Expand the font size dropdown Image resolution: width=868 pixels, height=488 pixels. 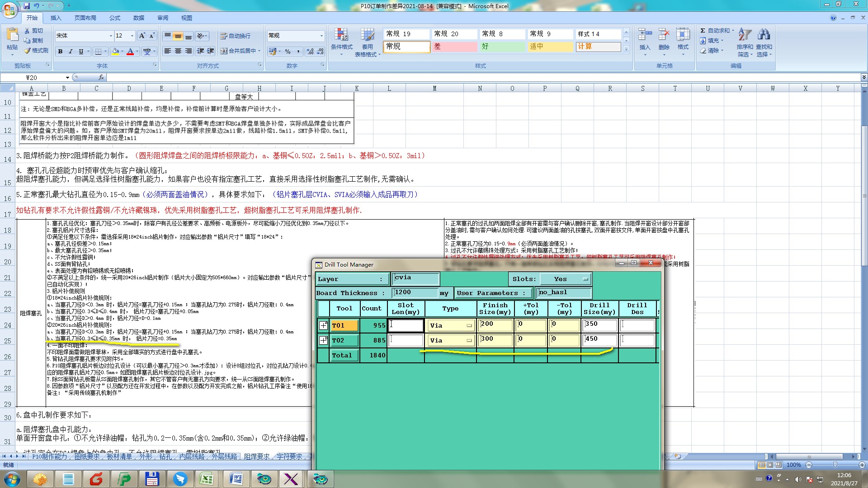pos(132,36)
